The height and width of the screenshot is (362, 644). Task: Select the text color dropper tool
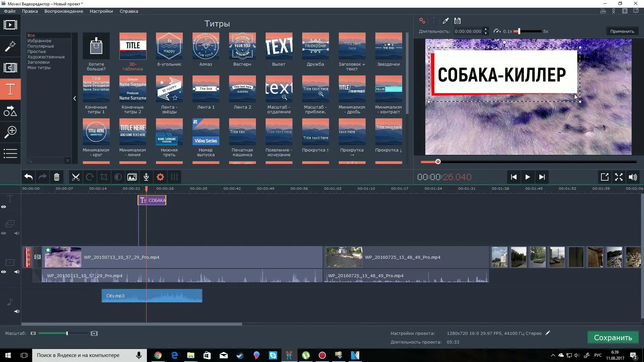[x=445, y=21]
